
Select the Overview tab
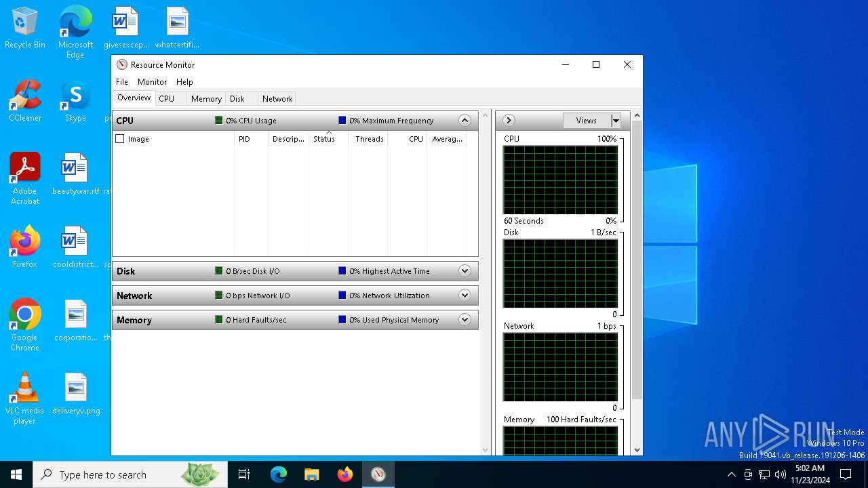coord(134,98)
